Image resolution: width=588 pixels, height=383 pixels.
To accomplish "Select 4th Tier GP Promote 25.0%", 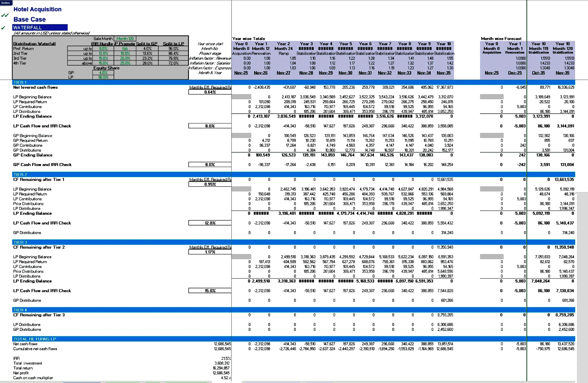I will coord(125,63).
